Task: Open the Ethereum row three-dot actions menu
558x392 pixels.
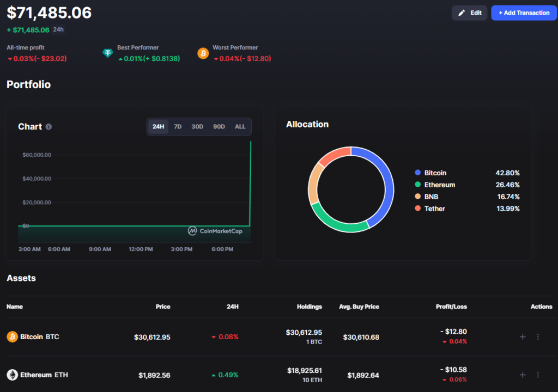Action: point(538,375)
